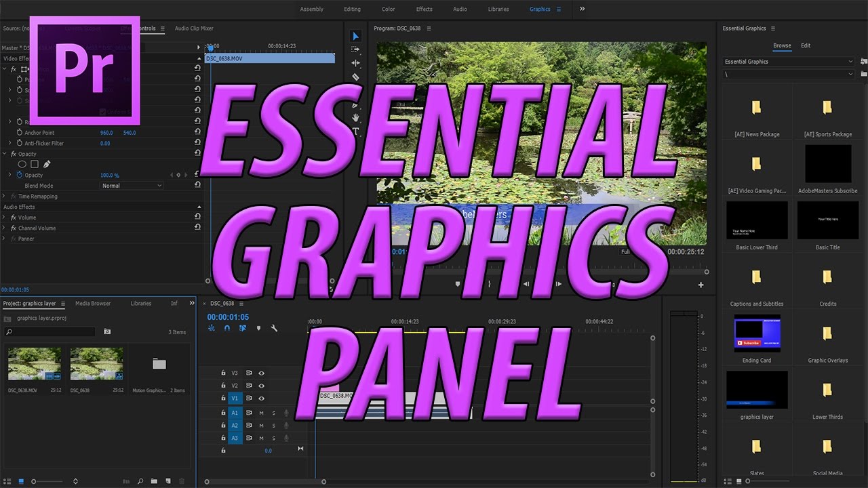Click the Automate to Sequence icon
Viewport: 868px width, 488px height.
[126, 481]
